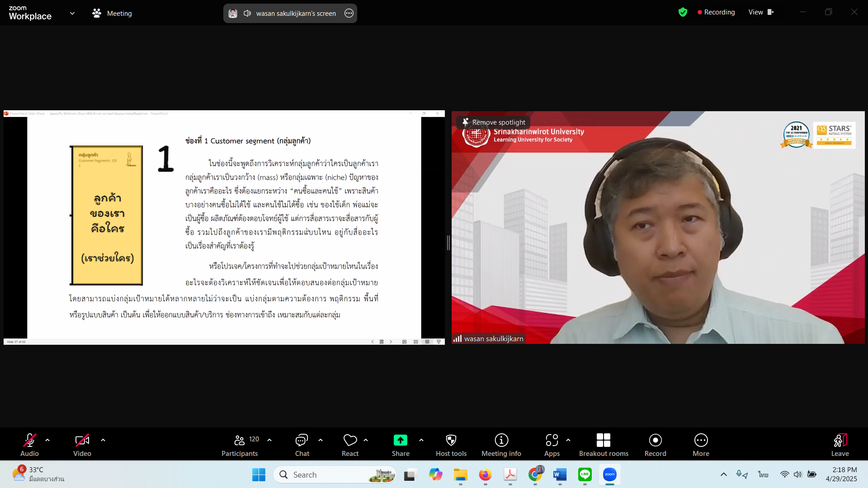
Task: Open the Apps icon
Action: coord(552,440)
